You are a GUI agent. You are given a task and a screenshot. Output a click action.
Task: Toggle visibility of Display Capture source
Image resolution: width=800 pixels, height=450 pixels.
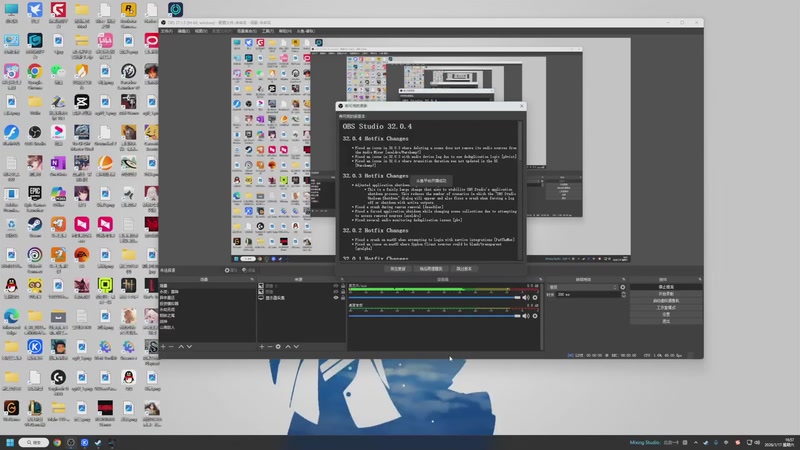pyautogui.click(x=336, y=297)
